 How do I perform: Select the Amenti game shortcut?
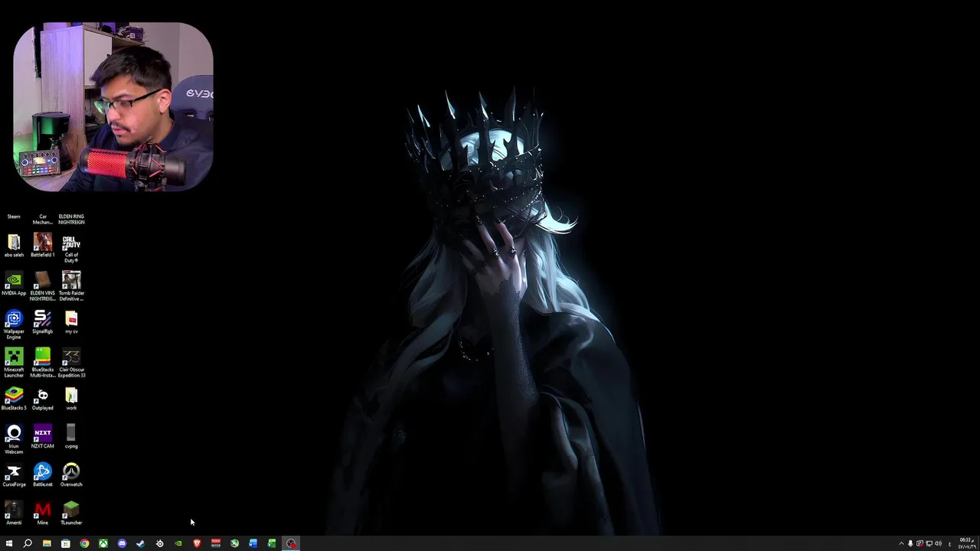pyautogui.click(x=14, y=514)
